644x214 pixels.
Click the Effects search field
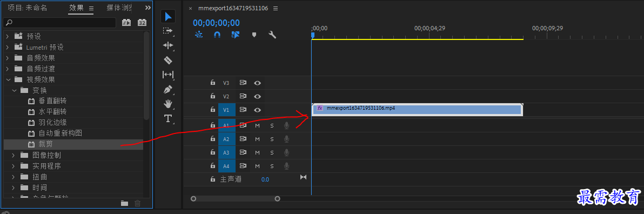point(59,23)
